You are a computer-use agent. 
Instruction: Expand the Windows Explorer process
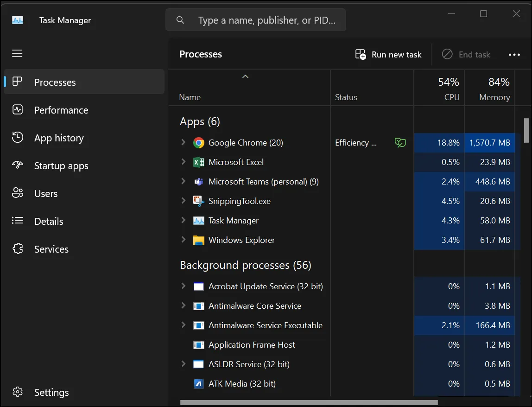(183, 239)
